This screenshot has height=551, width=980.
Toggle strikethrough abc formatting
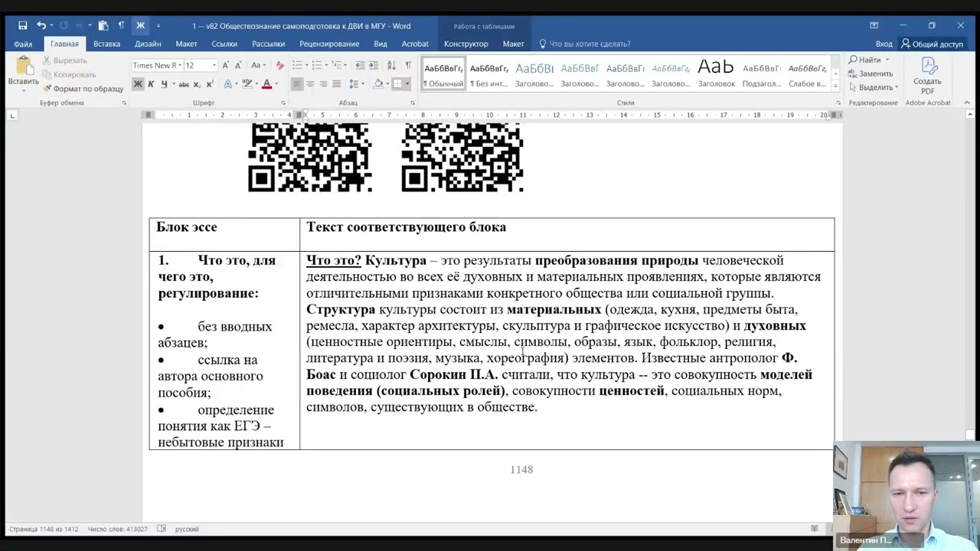(184, 84)
